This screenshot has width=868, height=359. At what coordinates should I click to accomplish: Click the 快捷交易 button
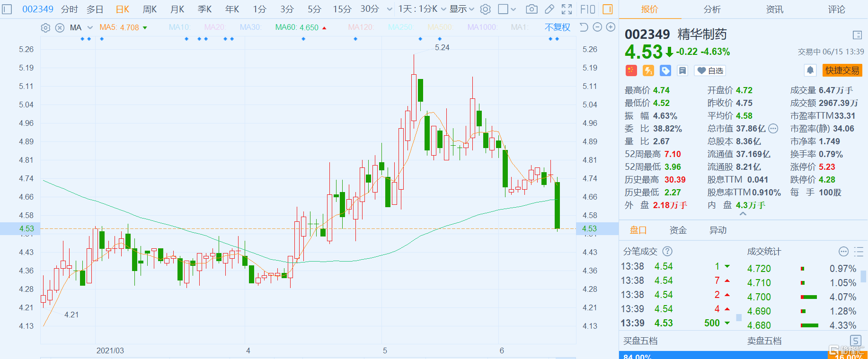pos(842,70)
